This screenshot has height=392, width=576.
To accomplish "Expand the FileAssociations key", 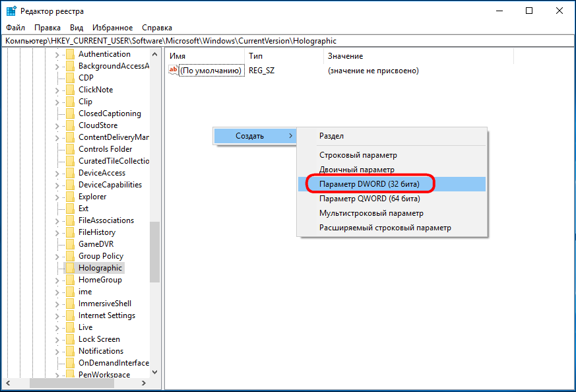I will (57, 221).
